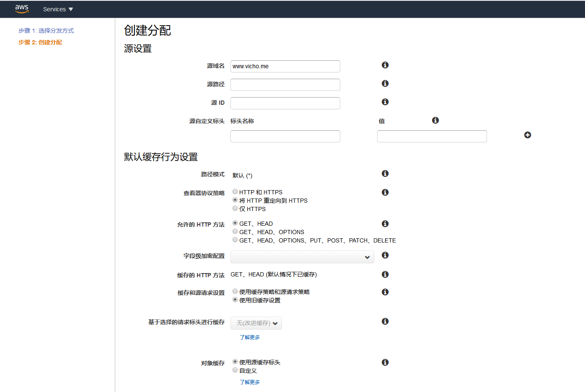Choose GET、HEAD、OPTIONS method option
585x392 pixels.
point(235,232)
